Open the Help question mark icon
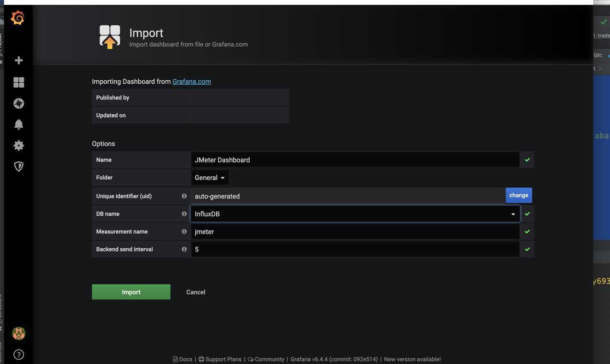Viewport: 610px width, 364px height. coord(19,354)
